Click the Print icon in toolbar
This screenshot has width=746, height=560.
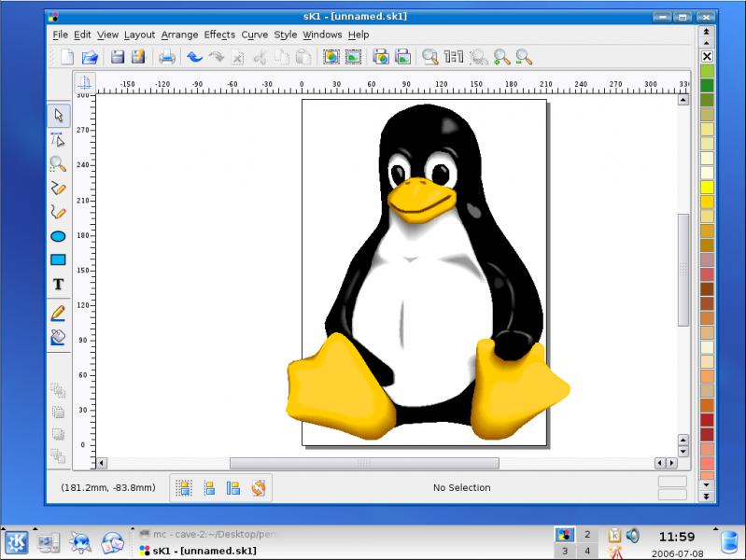[x=166, y=57]
